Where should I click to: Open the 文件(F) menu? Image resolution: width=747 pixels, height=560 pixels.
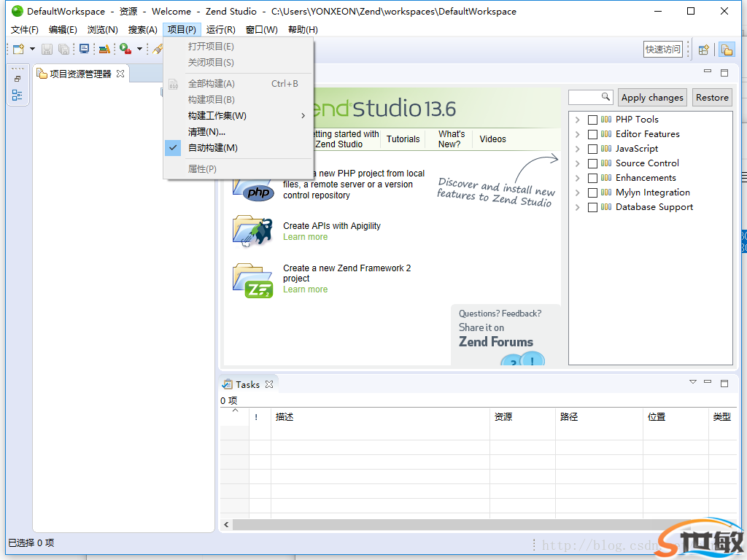coord(24,29)
